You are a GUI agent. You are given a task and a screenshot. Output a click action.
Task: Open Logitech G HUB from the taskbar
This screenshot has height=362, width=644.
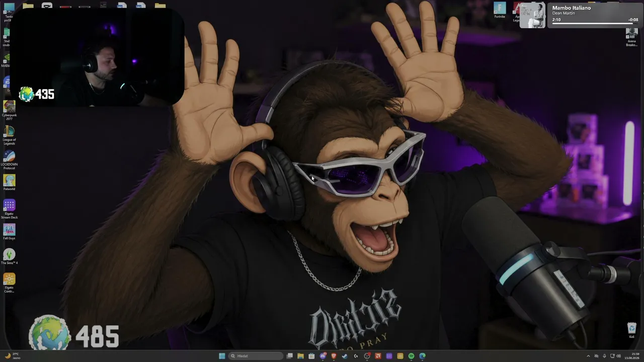[356, 356]
